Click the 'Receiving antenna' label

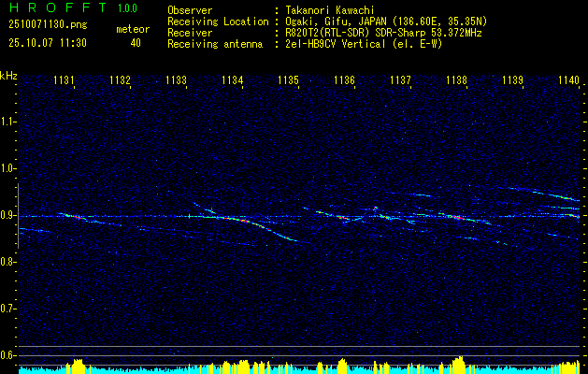click(215, 44)
